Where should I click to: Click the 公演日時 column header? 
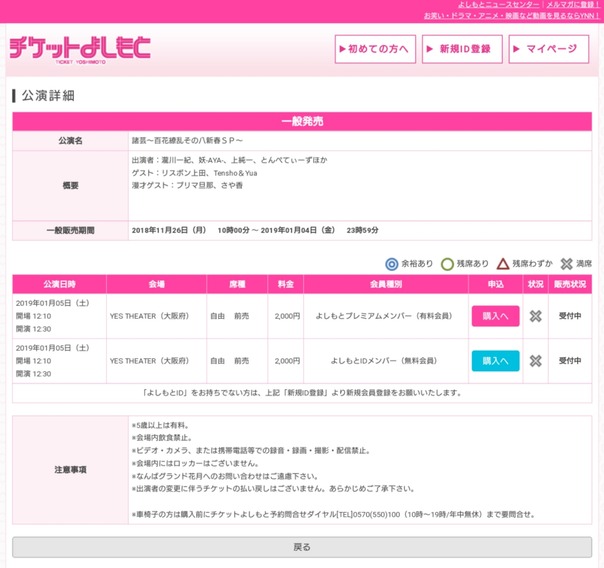point(59,284)
